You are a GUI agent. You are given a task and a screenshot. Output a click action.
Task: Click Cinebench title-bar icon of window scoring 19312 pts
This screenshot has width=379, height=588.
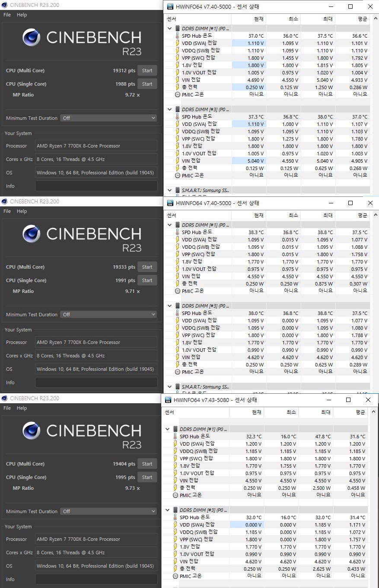tap(5, 5)
